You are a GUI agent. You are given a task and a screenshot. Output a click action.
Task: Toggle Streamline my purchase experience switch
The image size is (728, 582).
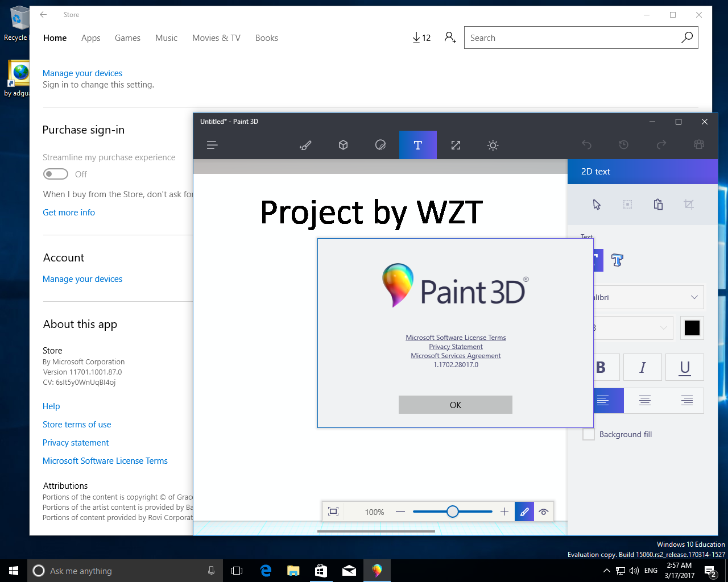(x=56, y=174)
